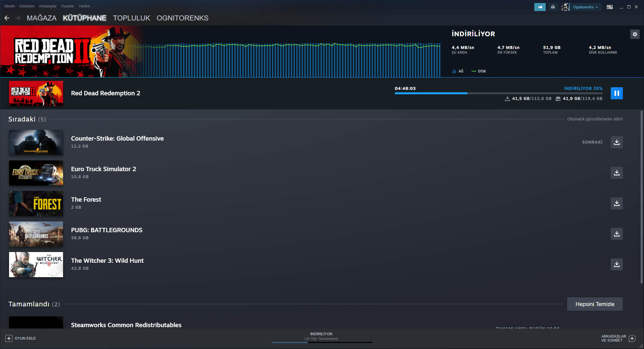Open the OgnitorenKs account dropdown
Screen dimensions: 644x349
point(585,7)
